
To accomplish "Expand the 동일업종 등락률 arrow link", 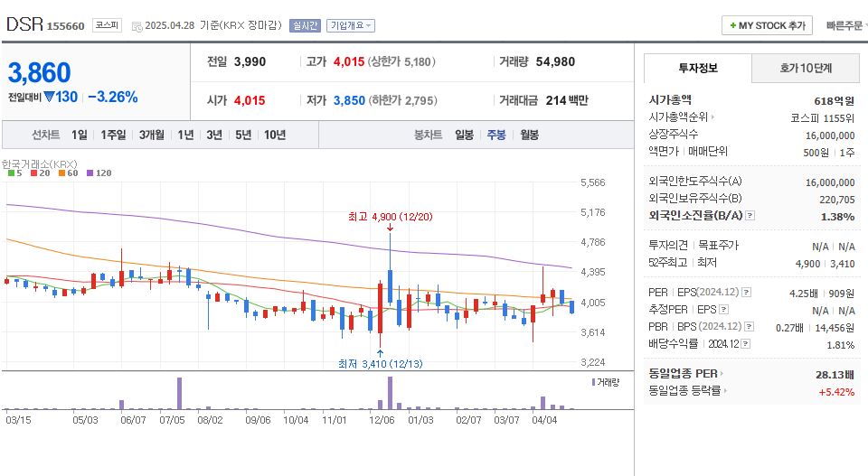I will coord(726,391).
